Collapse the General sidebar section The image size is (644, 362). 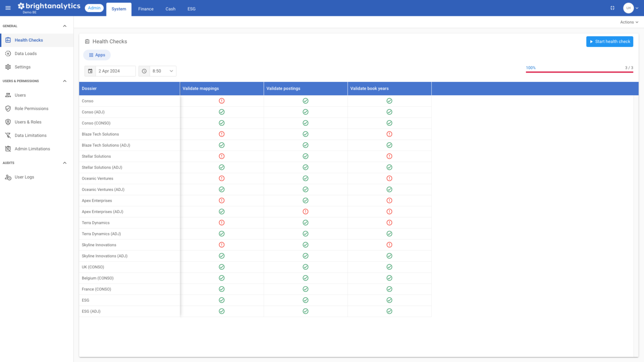(65, 26)
